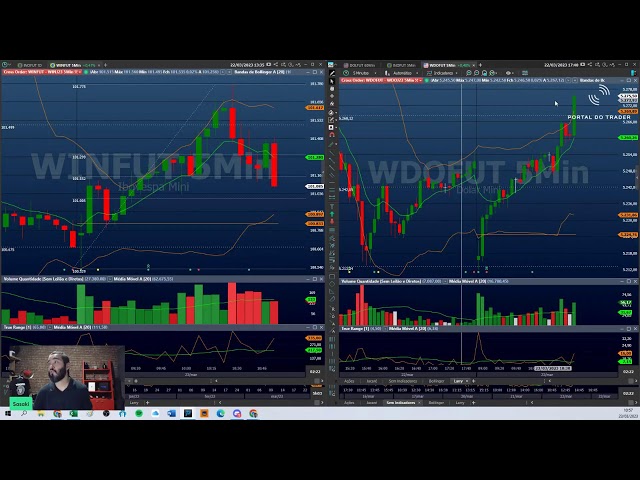The height and width of the screenshot is (480, 640).
Task: Click the zoom in magnifier icon
Action: tap(469, 73)
